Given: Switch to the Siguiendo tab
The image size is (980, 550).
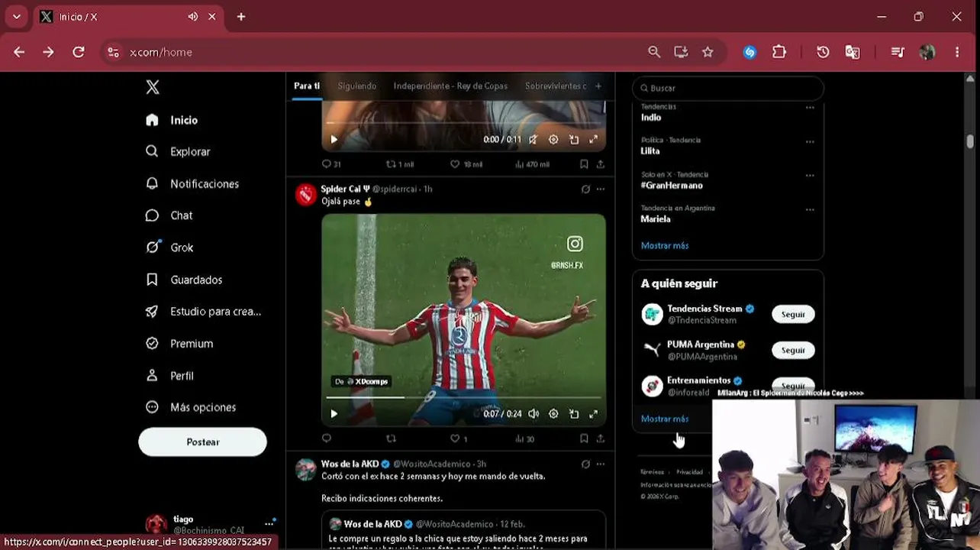Looking at the screenshot, I should [x=357, y=86].
